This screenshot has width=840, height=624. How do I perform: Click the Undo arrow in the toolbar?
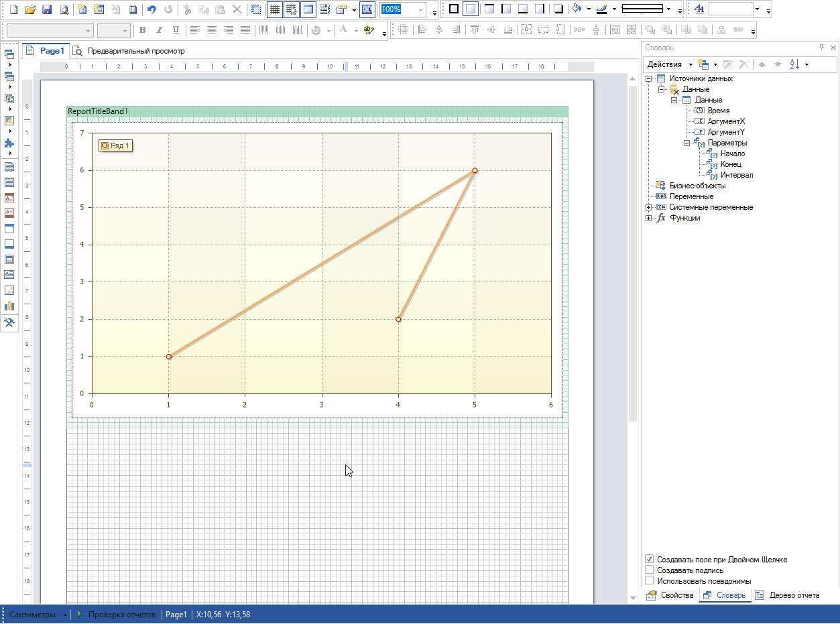pyautogui.click(x=152, y=9)
